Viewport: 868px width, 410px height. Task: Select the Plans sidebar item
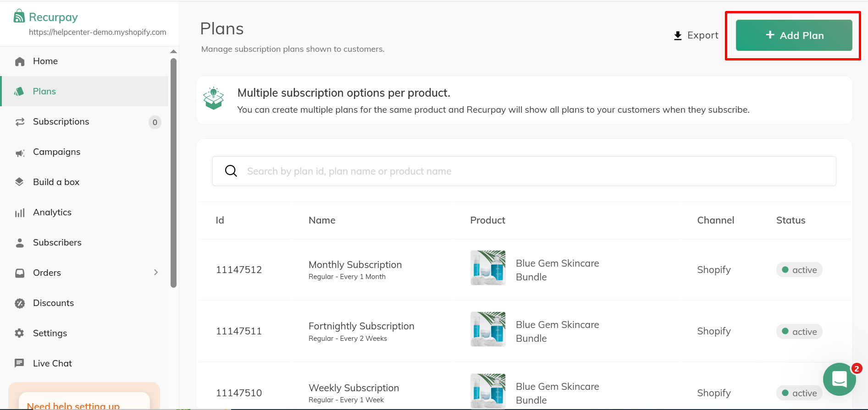[44, 91]
